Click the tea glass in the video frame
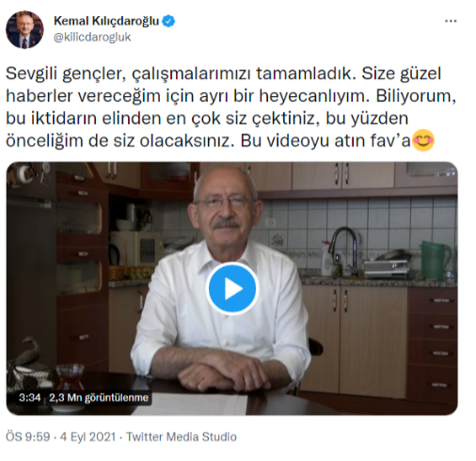 click(x=70, y=377)
